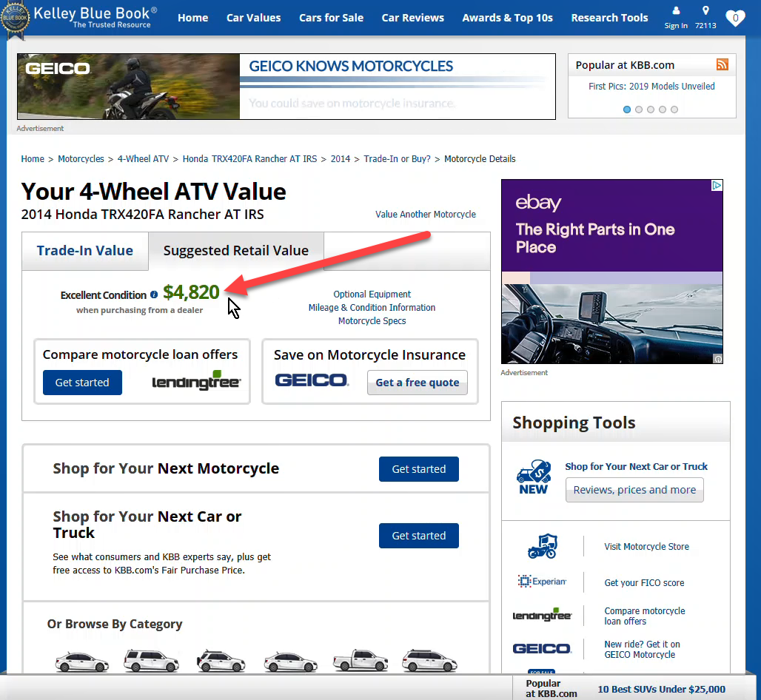Go to Motorcycles in the breadcrumb
The image size is (761, 700).
click(81, 159)
